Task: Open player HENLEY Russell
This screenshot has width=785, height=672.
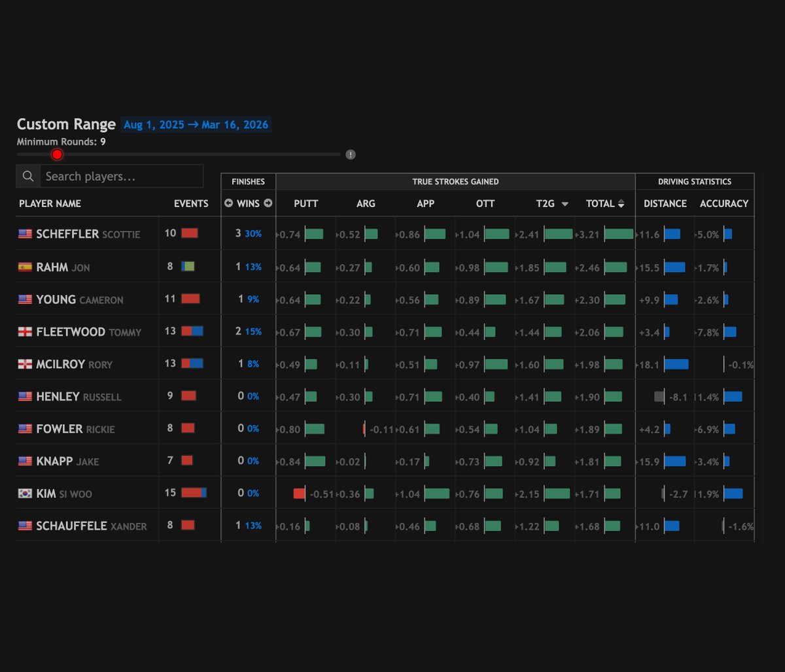Action: coord(78,396)
